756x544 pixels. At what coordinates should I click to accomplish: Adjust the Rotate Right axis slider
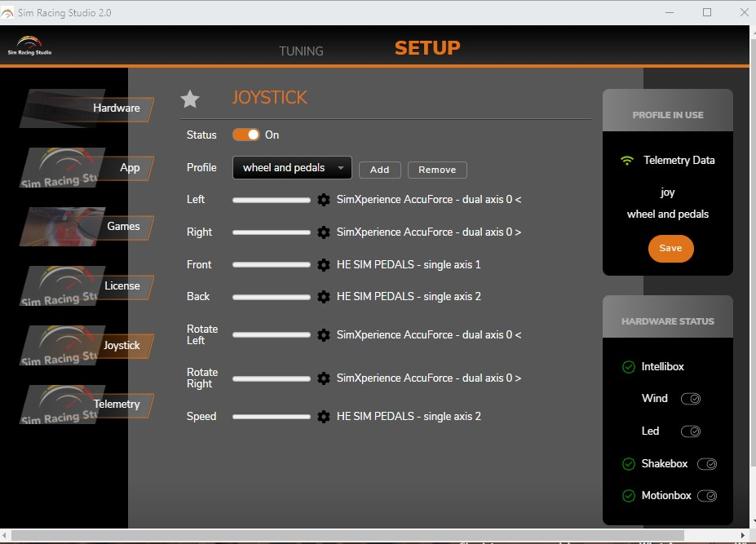271,378
